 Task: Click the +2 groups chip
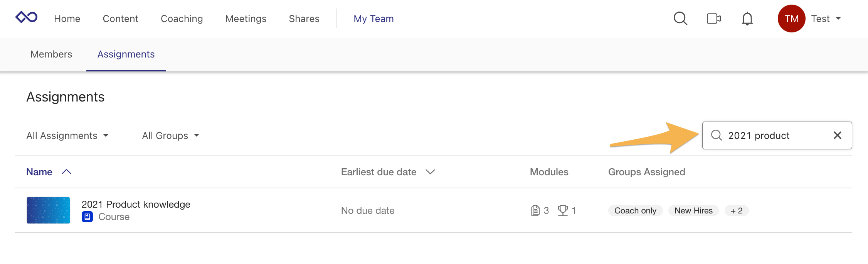click(736, 210)
